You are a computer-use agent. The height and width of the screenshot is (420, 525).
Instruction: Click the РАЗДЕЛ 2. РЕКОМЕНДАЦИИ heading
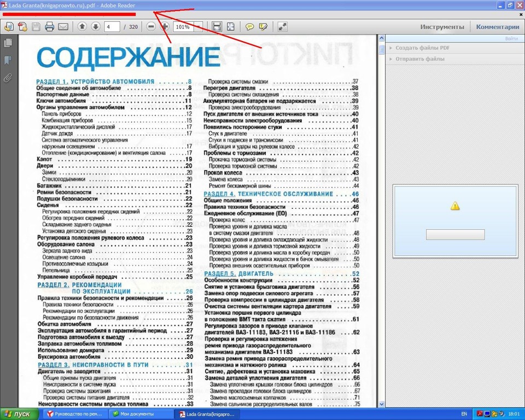(79, 285)
